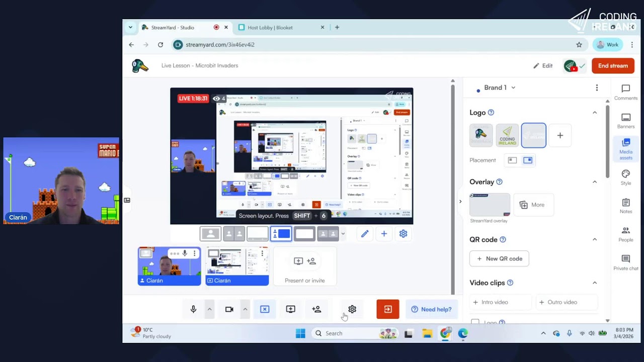Click the Windows taskbar Search box
Image resolution: width=644 pixels, height=362 pixels.
coord(354,333)
